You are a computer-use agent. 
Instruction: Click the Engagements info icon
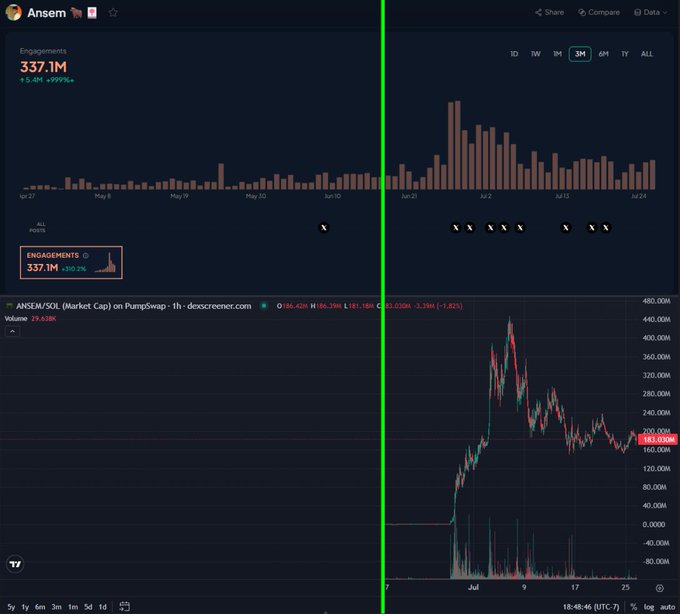click(x=86, y=255)
